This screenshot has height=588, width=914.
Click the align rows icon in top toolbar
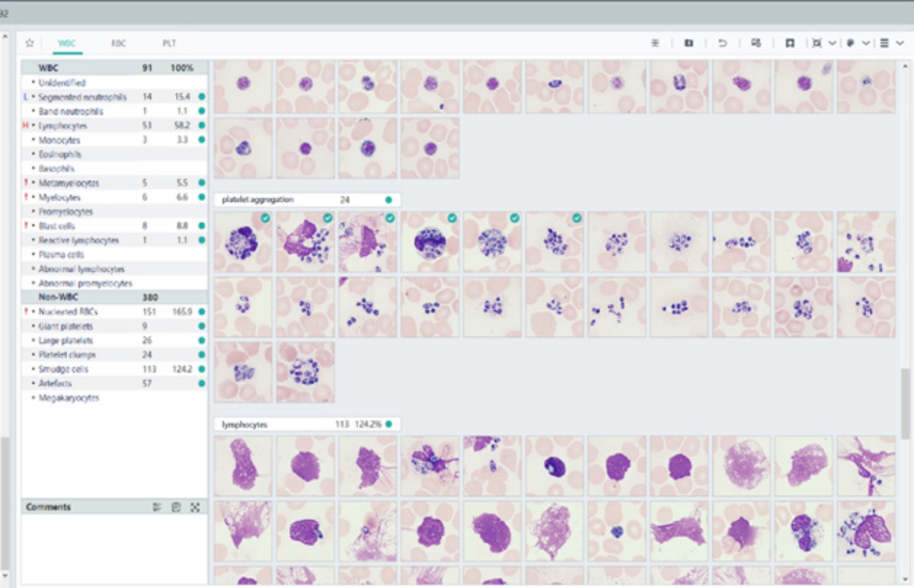(x=655, y=43)
